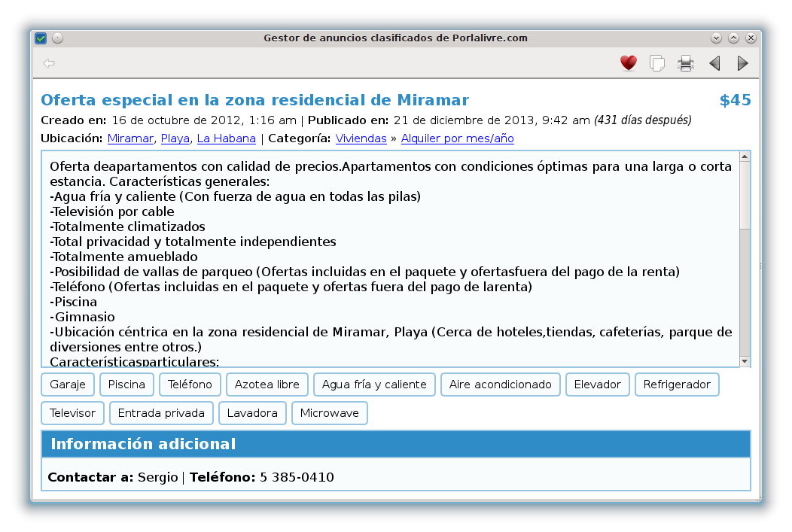Open the Miramar location link

[x=129, y=138]
